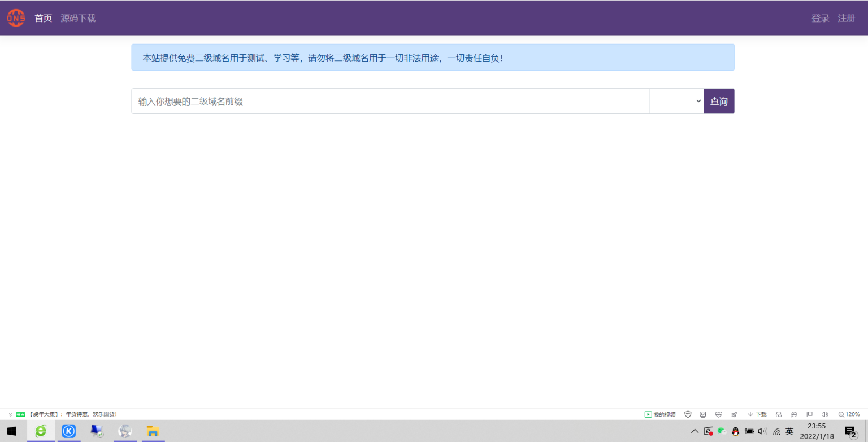Open the 虎年大集 promotion link

[73, 414]
